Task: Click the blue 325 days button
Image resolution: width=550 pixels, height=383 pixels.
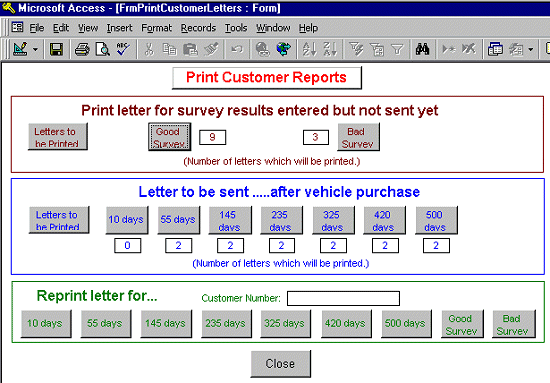Action: [x=333, y=220]
